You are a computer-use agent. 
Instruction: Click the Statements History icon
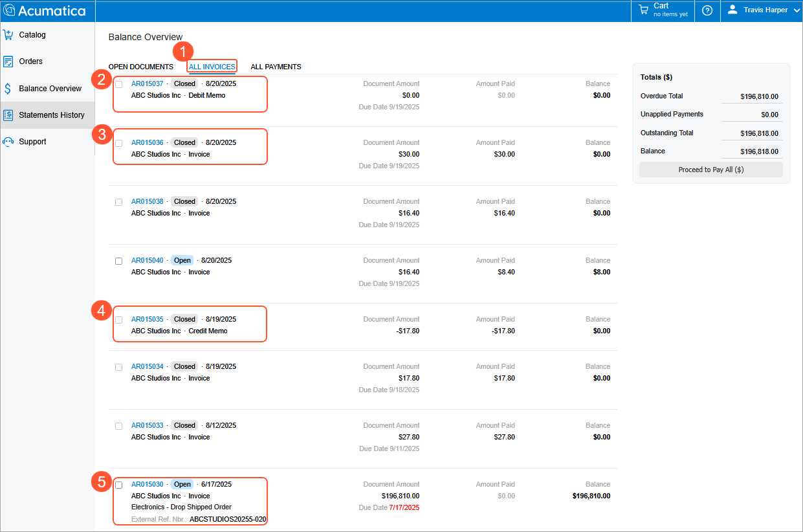point(8,115)
